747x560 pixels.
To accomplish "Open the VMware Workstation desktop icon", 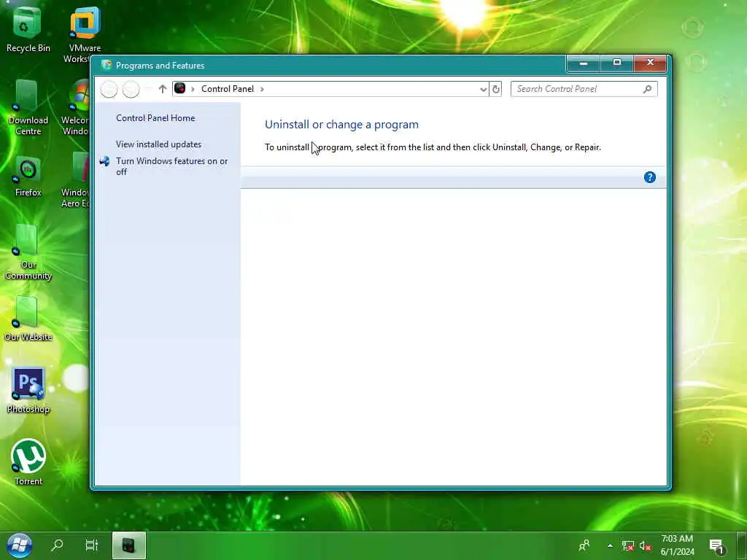I will pyautogui.click(x=85, y=34).
